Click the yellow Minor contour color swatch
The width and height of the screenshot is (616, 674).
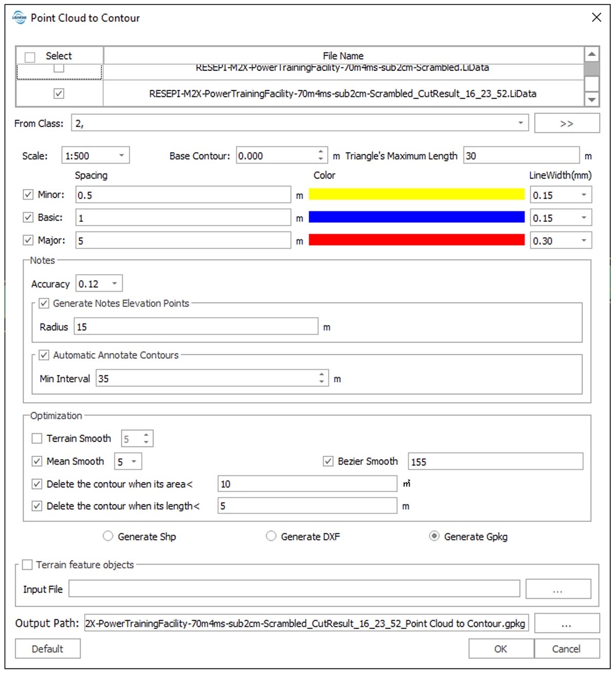416,195
